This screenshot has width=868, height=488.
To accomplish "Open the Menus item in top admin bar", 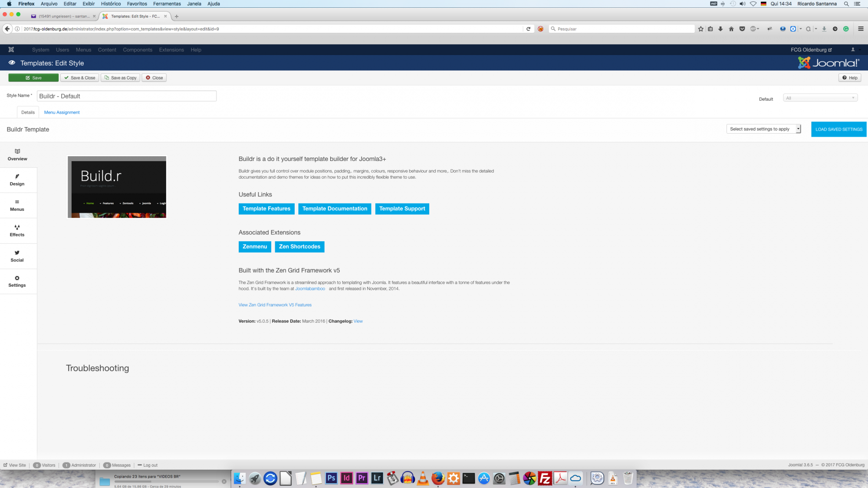I will [84, 50].
